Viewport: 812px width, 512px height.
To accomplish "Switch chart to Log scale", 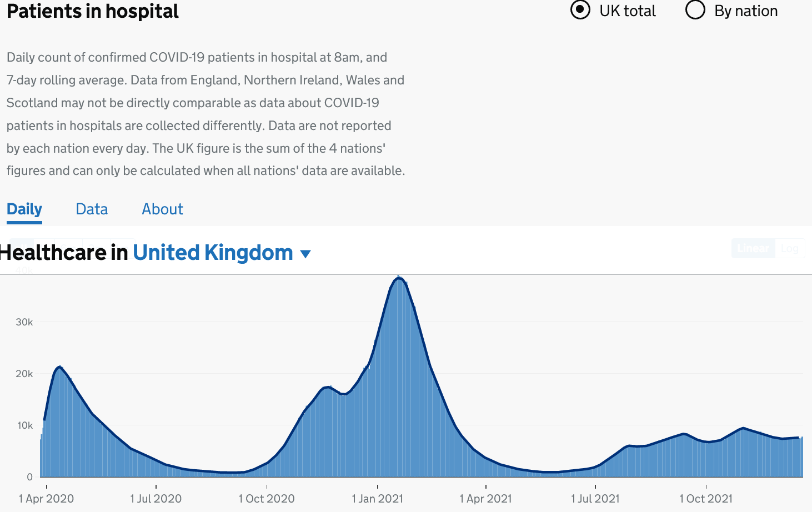I will point(789,248).
